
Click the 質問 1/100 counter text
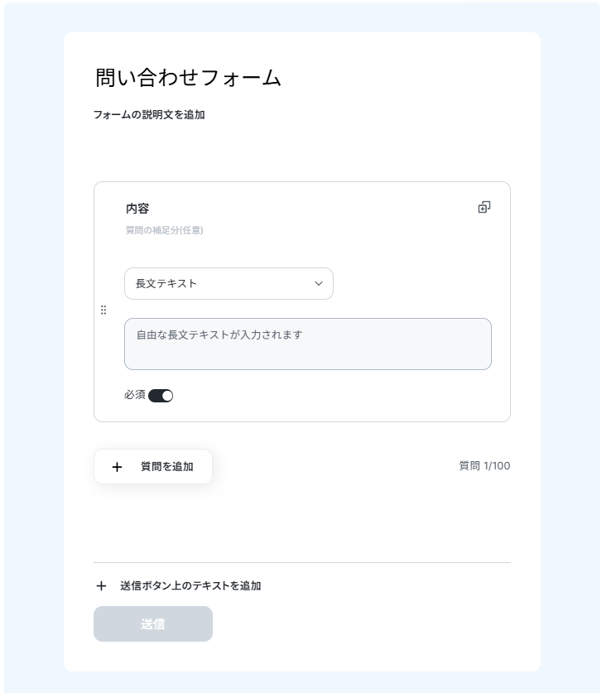click(484, 466)
